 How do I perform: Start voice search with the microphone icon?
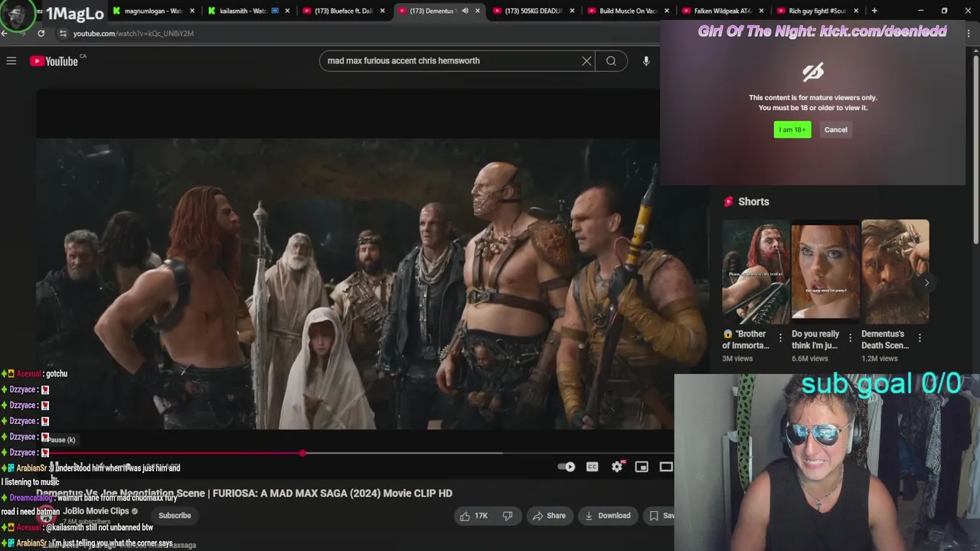click(646, 61)
